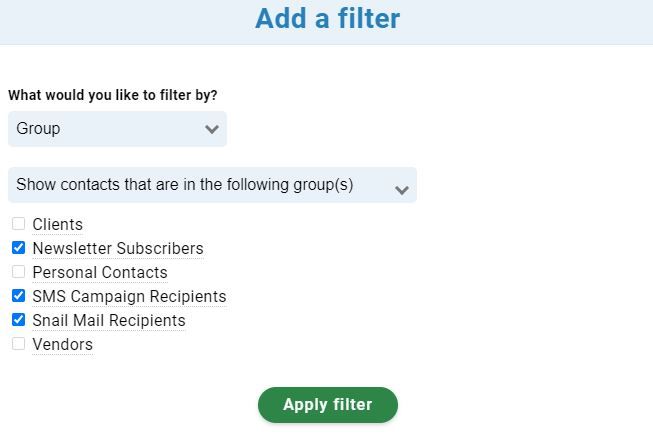The width and height of the screenshot is (653, 434).
Task: Click the Newsletter Subscribers label text
Action: point(118,249)
